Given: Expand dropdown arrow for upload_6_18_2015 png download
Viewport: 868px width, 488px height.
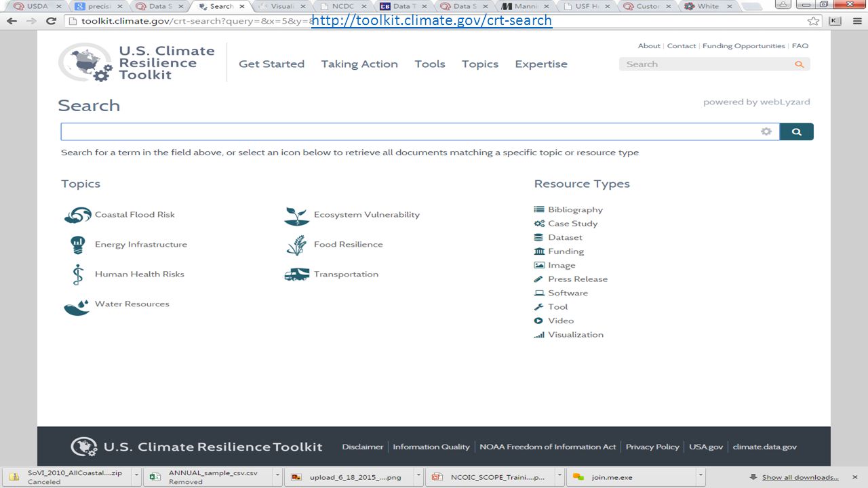Looking at the screenshot, I should point(419,477).
